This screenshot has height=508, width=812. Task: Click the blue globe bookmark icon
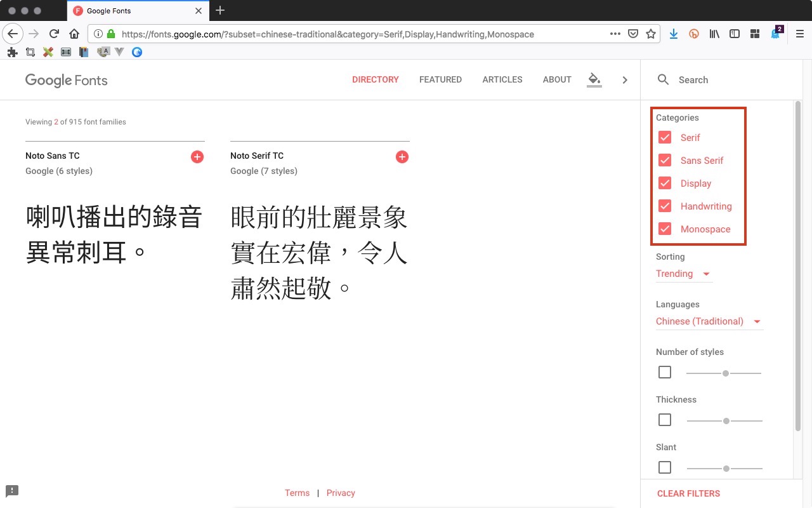click(x=136, y=52)
